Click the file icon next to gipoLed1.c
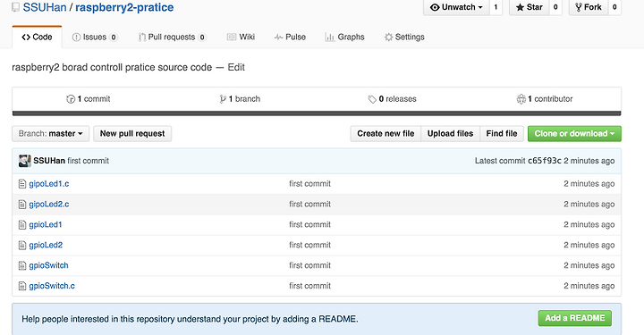The width and height of the screenshot is (644, 335). [22, 184]
